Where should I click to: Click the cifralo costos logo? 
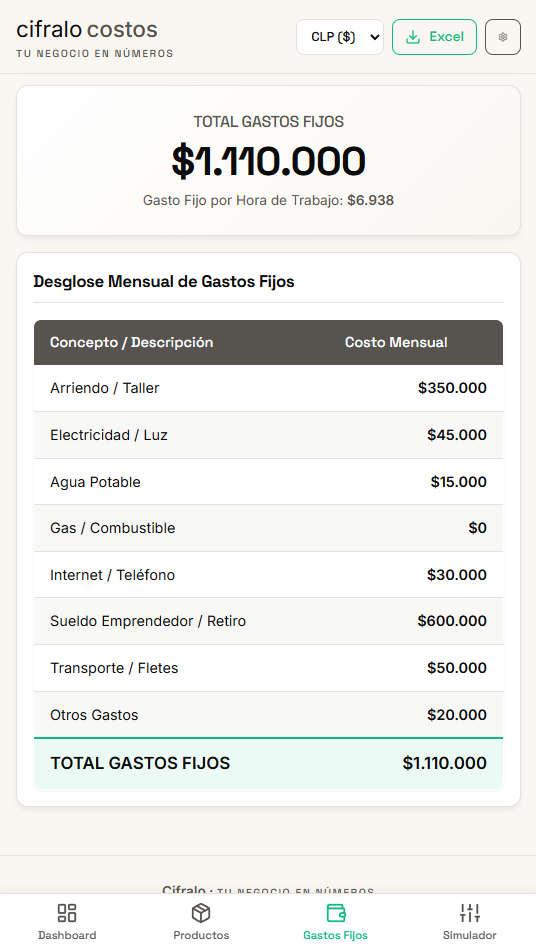(87, 29)
